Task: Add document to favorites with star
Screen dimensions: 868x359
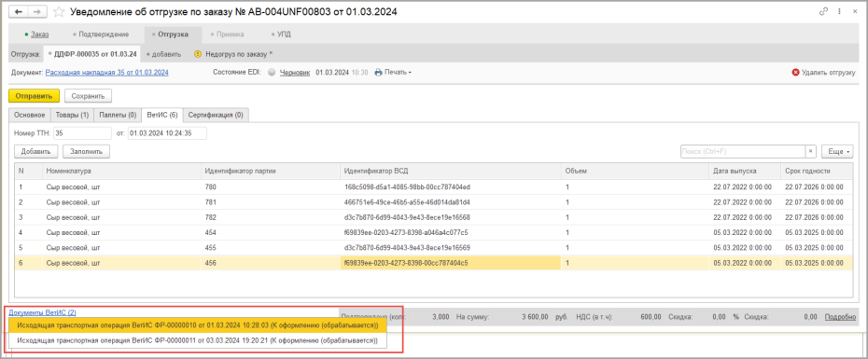Action: tap(60, 11)
